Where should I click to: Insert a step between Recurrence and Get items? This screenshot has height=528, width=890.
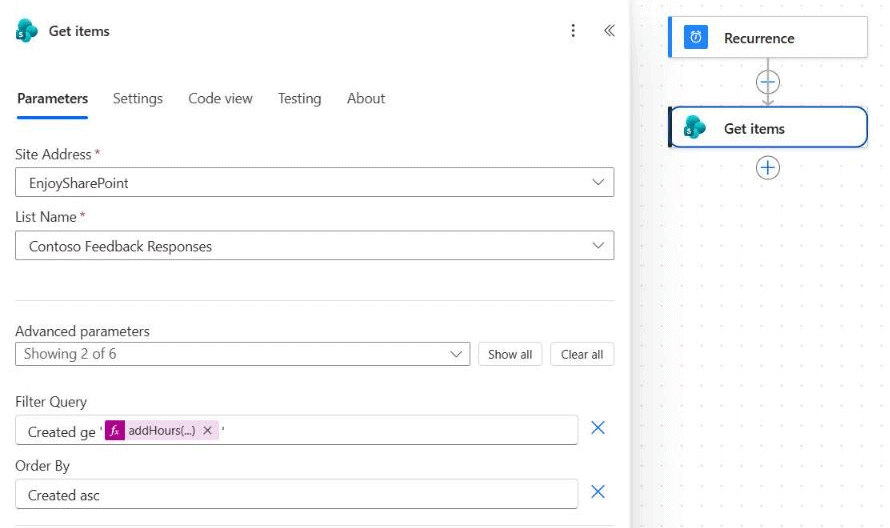(767, 82)
